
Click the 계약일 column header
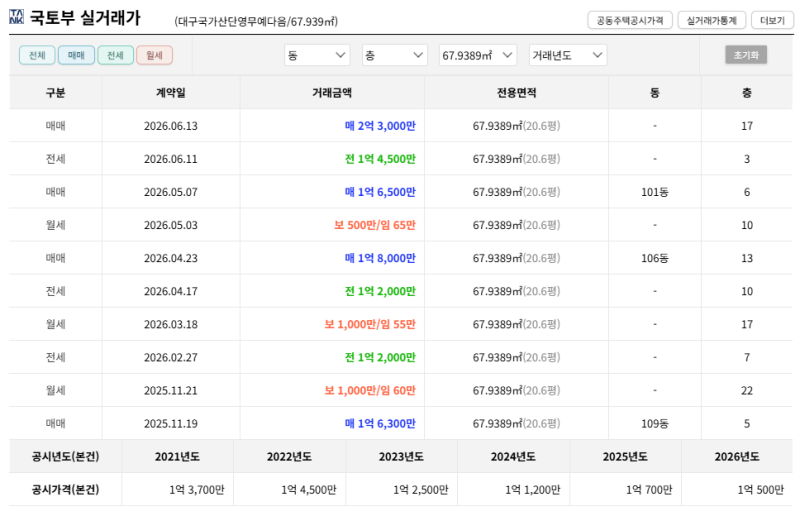(x=171, y=92)
